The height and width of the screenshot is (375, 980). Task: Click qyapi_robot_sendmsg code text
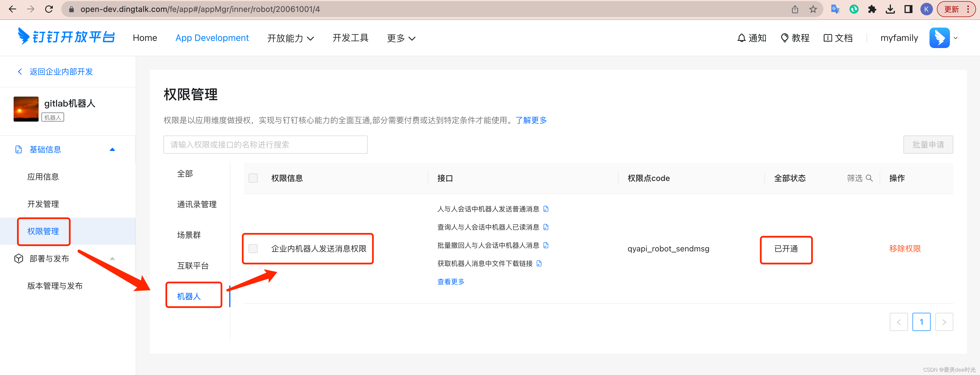(x=668, y=249)
